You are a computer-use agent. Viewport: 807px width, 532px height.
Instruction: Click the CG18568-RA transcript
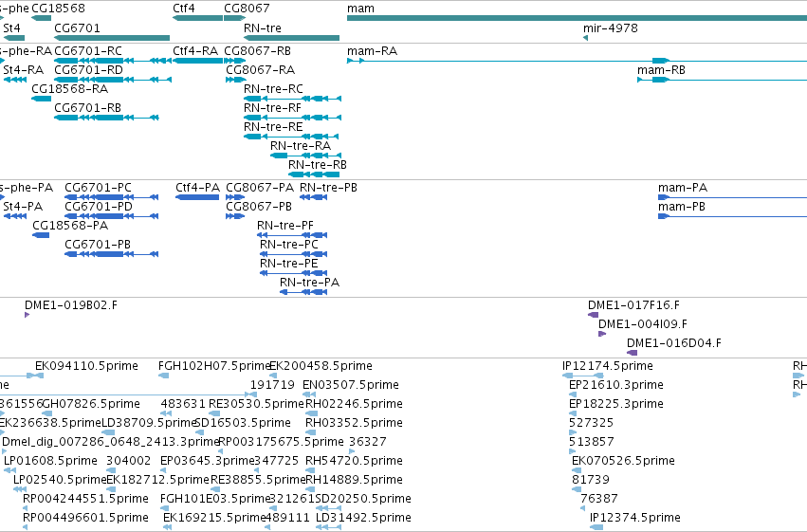[41, 99]
